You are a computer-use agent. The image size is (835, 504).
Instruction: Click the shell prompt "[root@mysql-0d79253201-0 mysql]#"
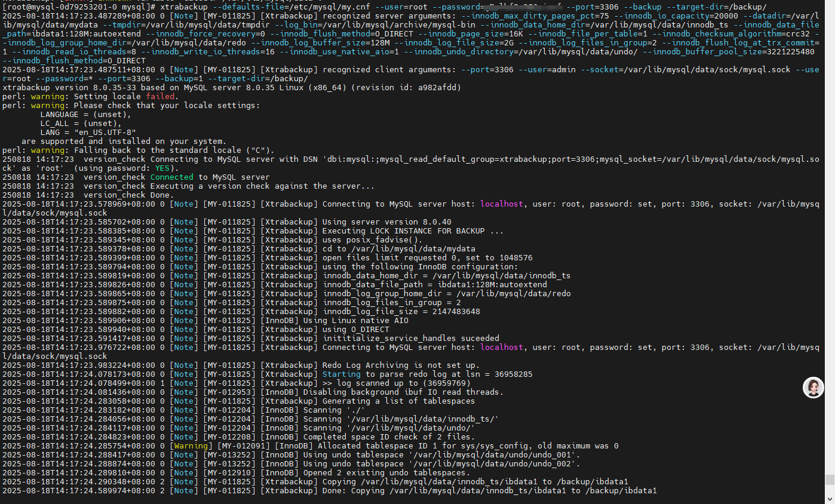coord(79,7)
